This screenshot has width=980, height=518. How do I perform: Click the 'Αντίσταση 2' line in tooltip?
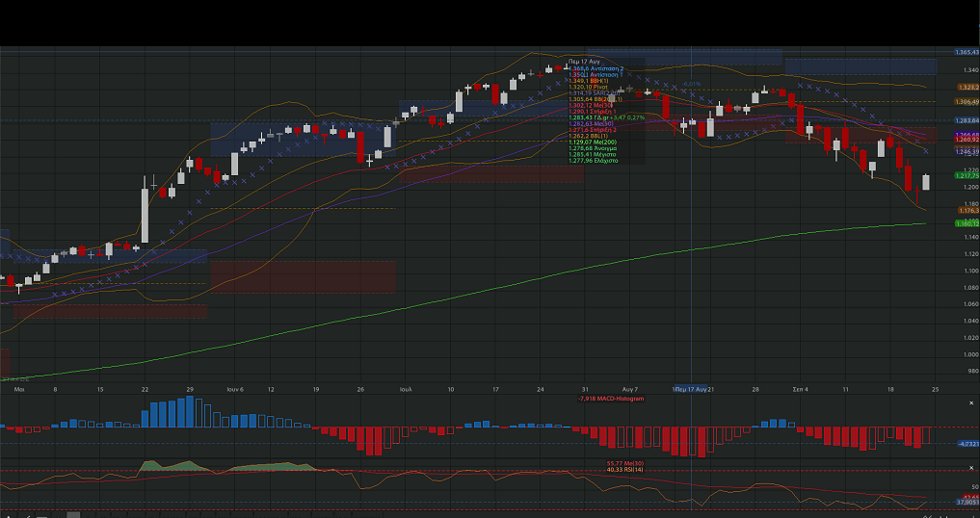[596, 68]
